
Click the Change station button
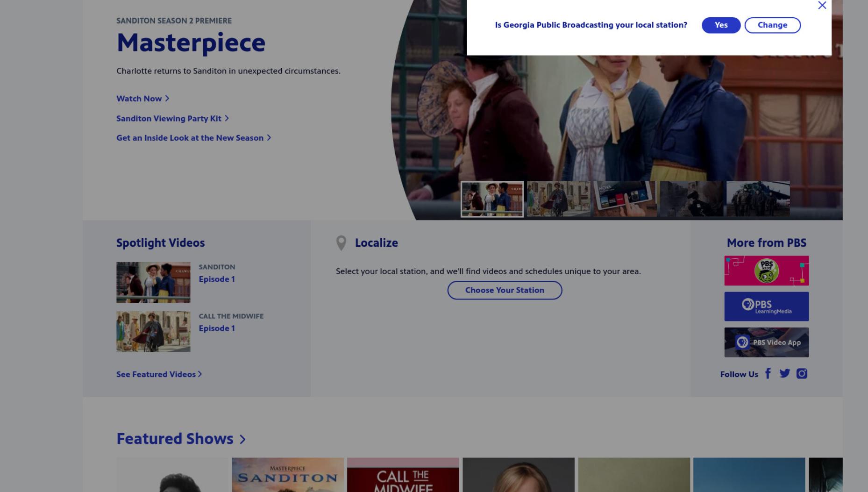click(x=772, y=25)
